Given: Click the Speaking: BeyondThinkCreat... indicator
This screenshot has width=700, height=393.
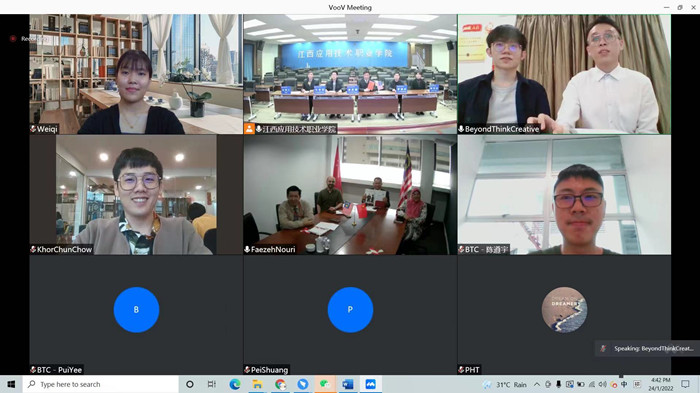Looking at the screenshot, I should (x=646, y=348).
